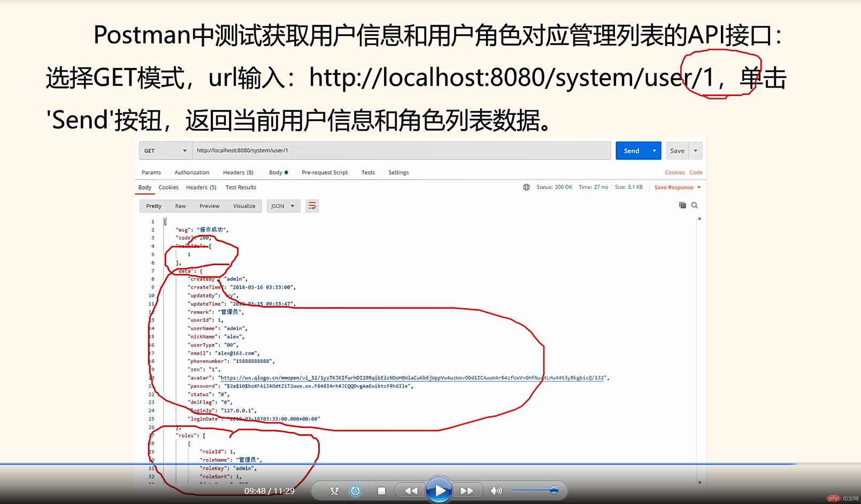Click the "roleKey": "admin" line

(x=228, y=468)
